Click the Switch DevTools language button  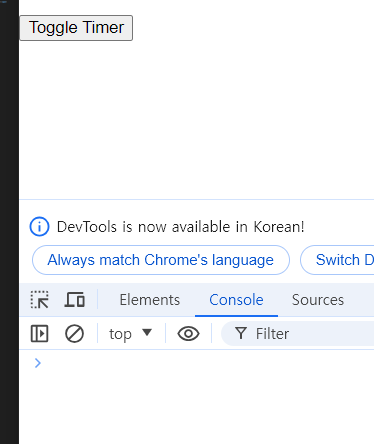click(x=337, y=260)
